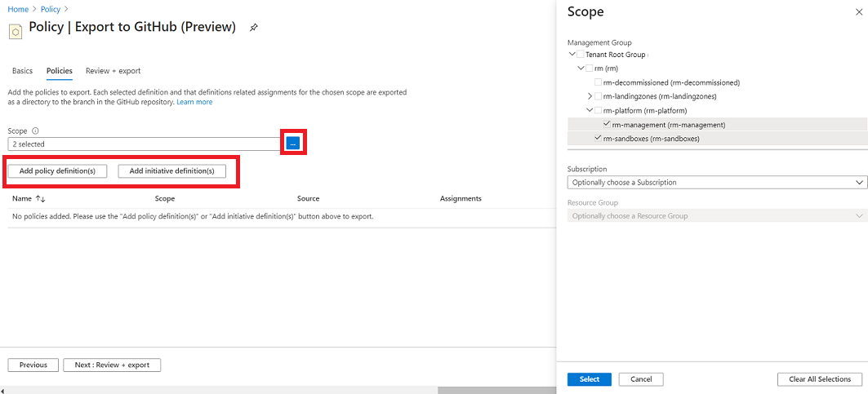Screen dimensions: 868x394
Task: Click the horizontal scrollbar at bottom
Action: (x=496, y=390)
